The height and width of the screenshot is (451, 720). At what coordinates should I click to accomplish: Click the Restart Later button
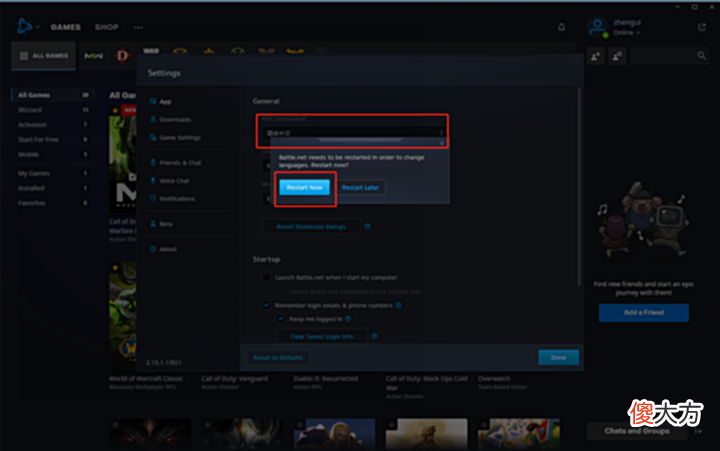(360, 187)
